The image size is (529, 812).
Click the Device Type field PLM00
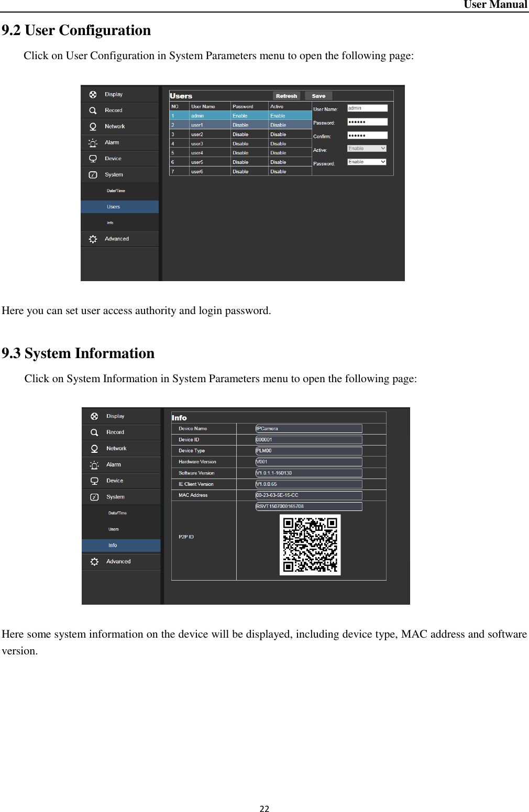tap(309, 451)
